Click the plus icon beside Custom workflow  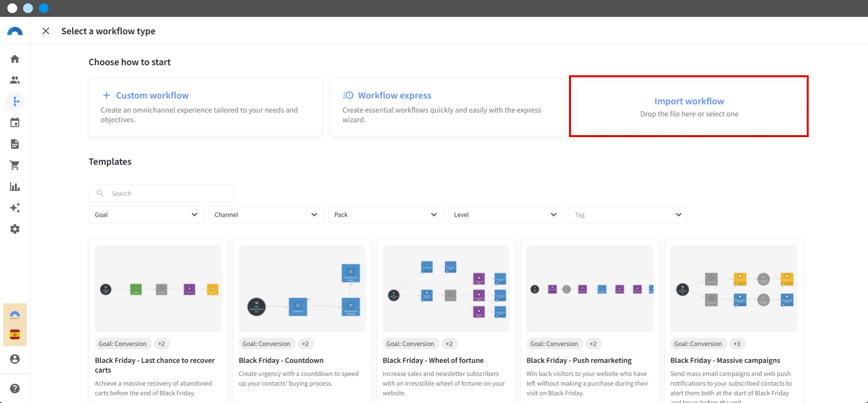pos(107,96)
